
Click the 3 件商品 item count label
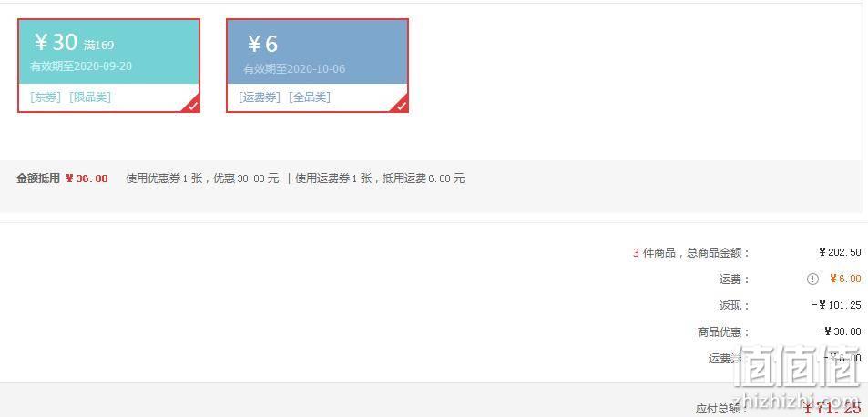pos(654,253)
